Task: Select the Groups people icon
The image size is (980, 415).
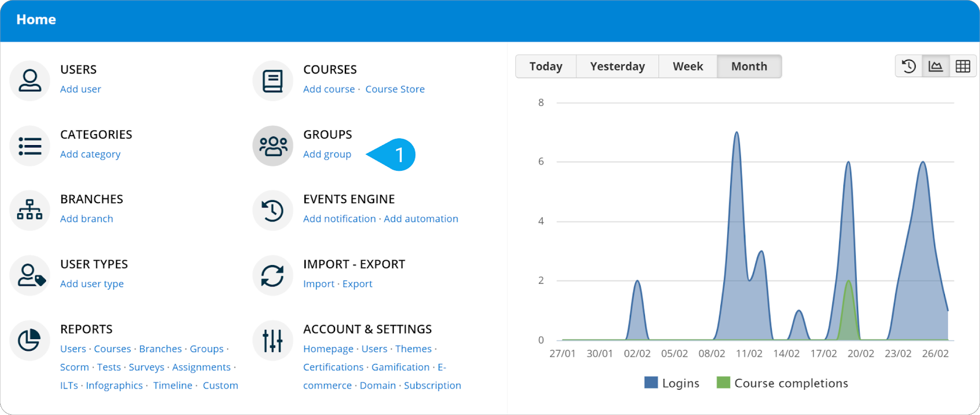Action: 273,146
